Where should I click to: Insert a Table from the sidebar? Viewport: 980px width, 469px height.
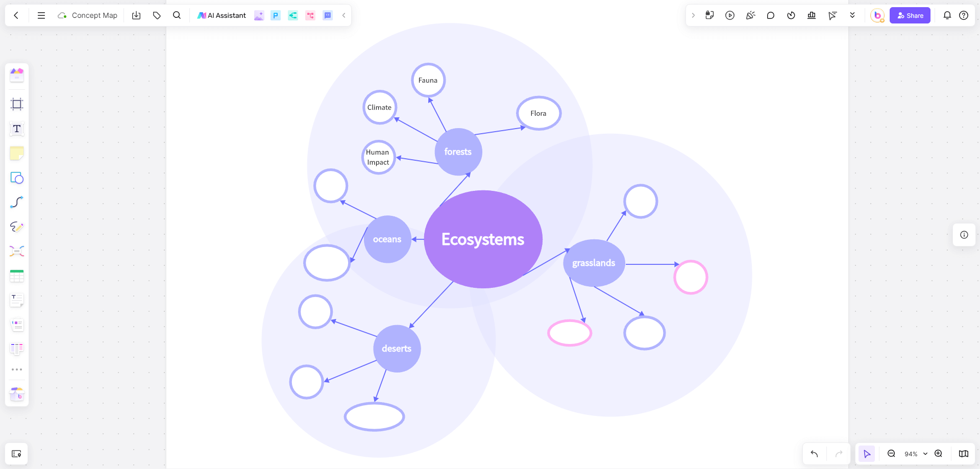[17, 276]
